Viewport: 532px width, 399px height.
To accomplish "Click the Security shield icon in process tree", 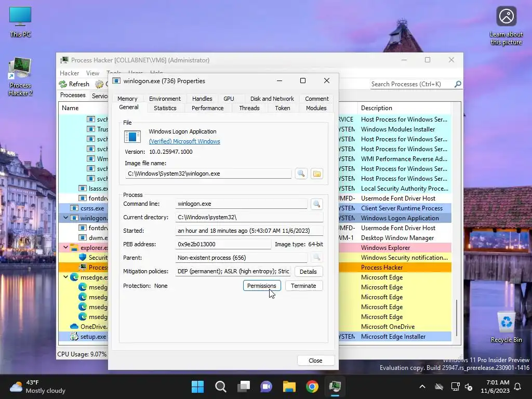I will pyautogui.click(x=83, y=258).
